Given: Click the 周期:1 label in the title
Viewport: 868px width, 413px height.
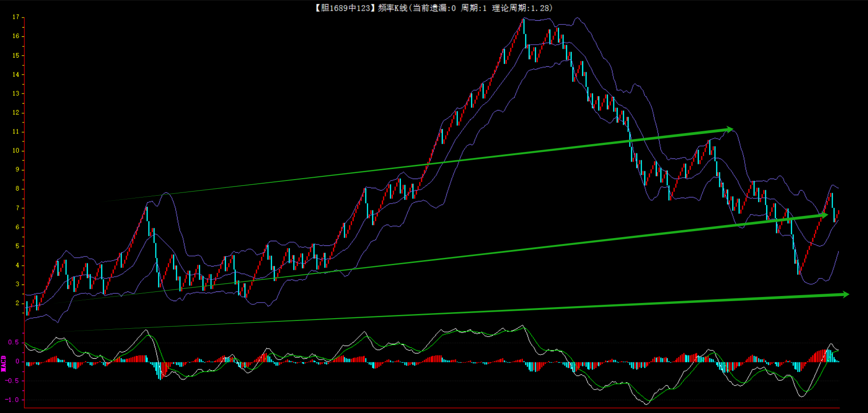Looking at the screenshot, I should click(x=474, y=8).
